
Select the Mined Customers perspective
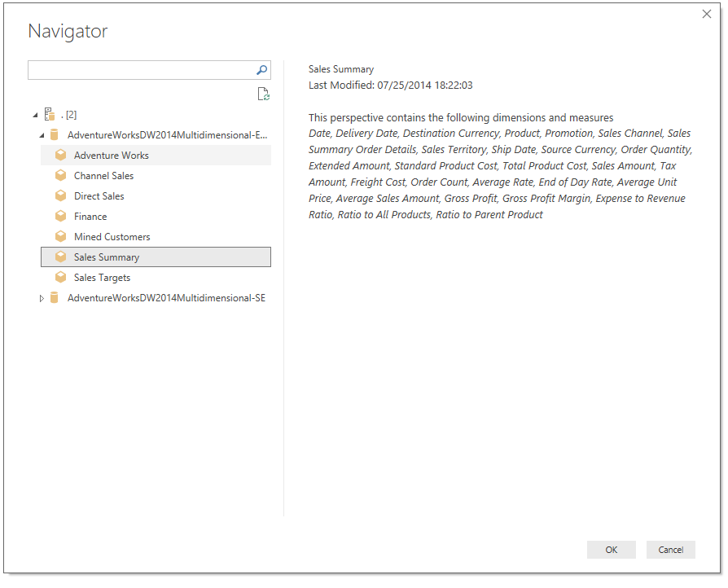click(x=156, y=237)
